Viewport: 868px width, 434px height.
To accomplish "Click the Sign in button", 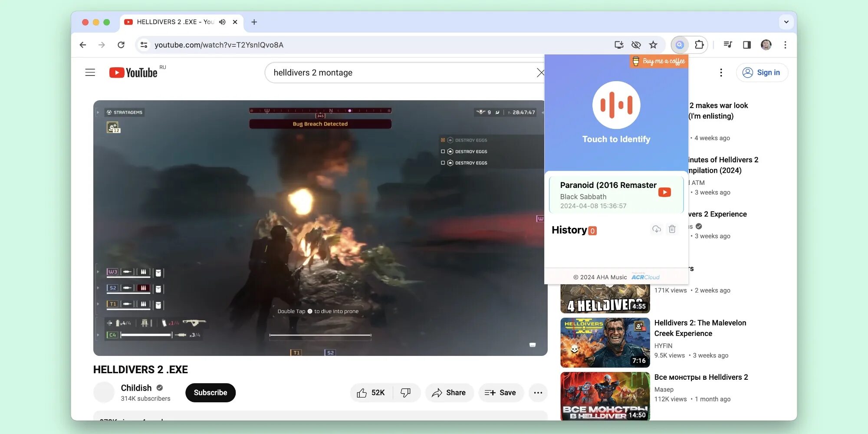I will [x=762, y=72].
